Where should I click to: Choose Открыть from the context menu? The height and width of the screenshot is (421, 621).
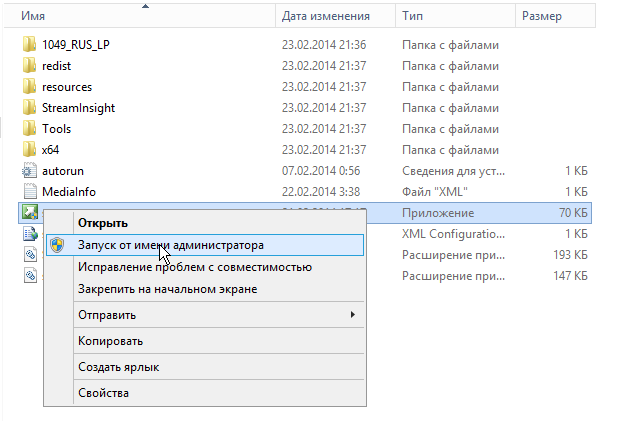(x=103, y=223)
